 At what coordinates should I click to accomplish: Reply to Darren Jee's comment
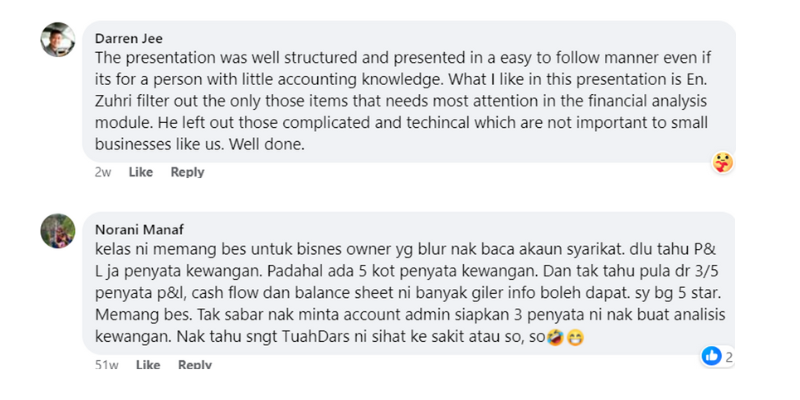[x=187, y=172]
